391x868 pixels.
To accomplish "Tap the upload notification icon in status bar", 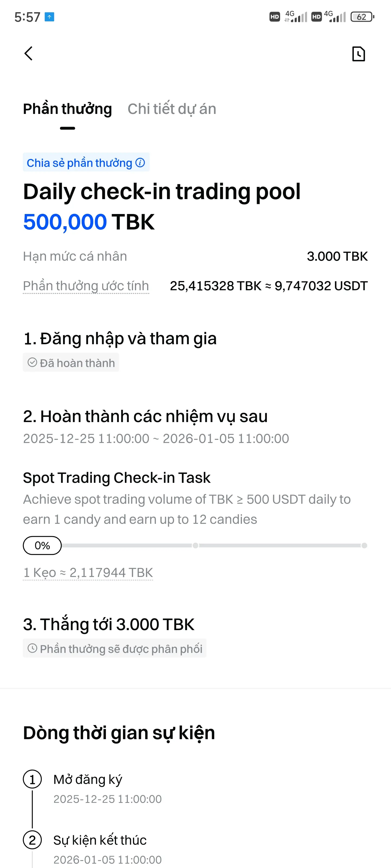I will [x=50, y=17].
